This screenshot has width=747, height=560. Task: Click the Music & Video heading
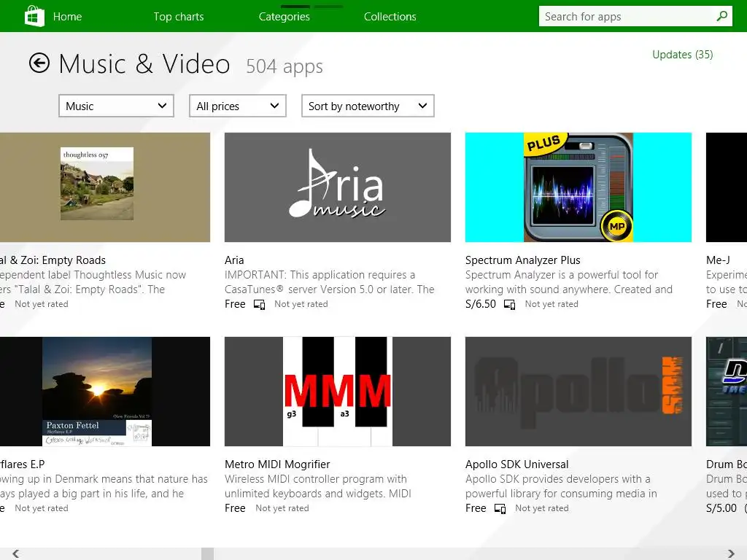[144, 63]
